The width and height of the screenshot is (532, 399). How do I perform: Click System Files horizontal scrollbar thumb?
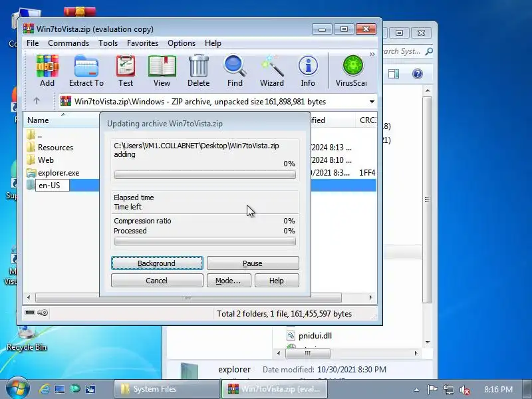point(308,353)
